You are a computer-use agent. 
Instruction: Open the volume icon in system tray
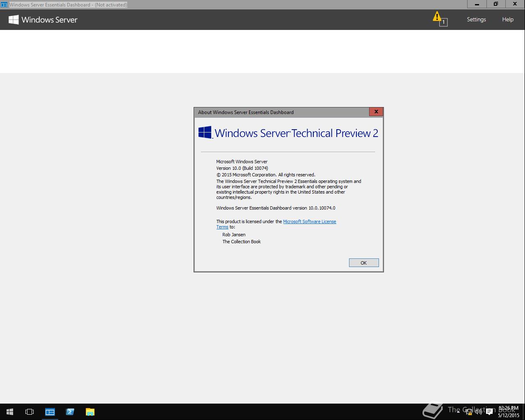[479, 412]
